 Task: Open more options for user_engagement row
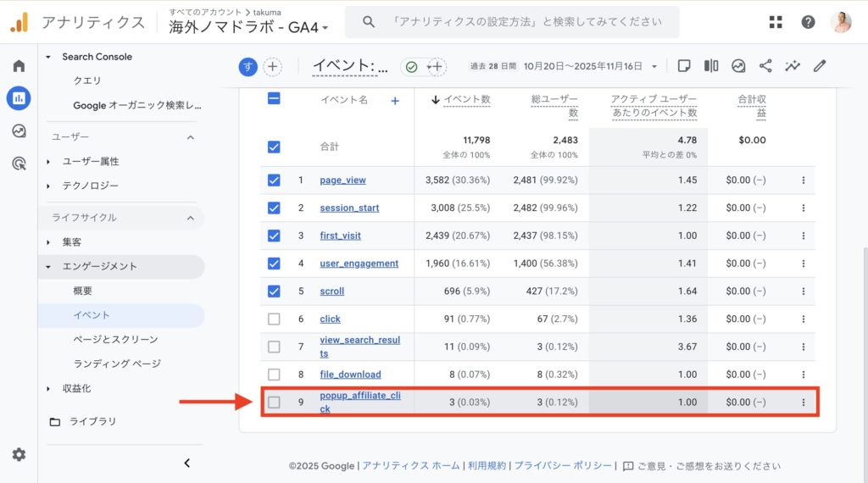click(804, 264)
